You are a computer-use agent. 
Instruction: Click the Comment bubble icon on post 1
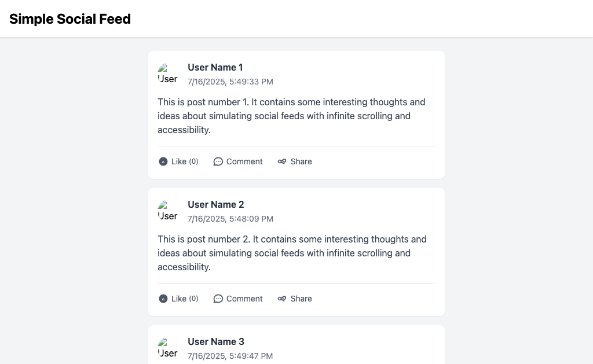tap(218, 161)
